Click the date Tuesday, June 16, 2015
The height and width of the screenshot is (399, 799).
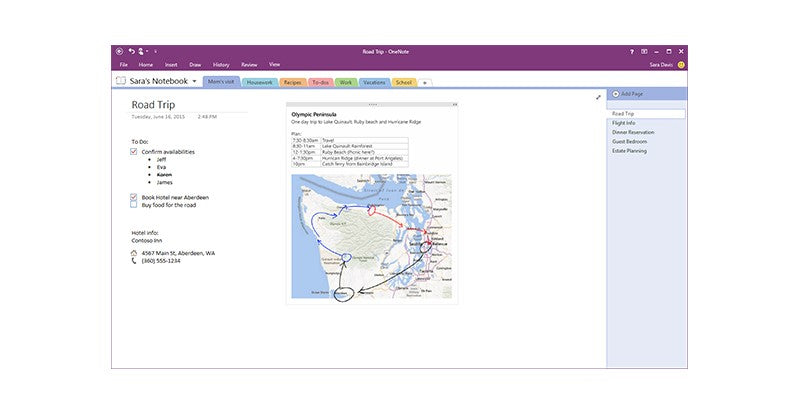tap(158, 117)
